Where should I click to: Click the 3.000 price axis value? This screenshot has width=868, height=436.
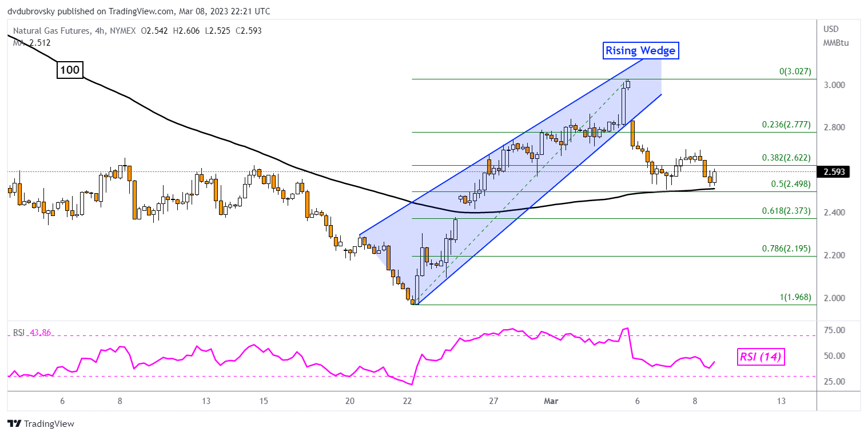click(x=834, y=85)
